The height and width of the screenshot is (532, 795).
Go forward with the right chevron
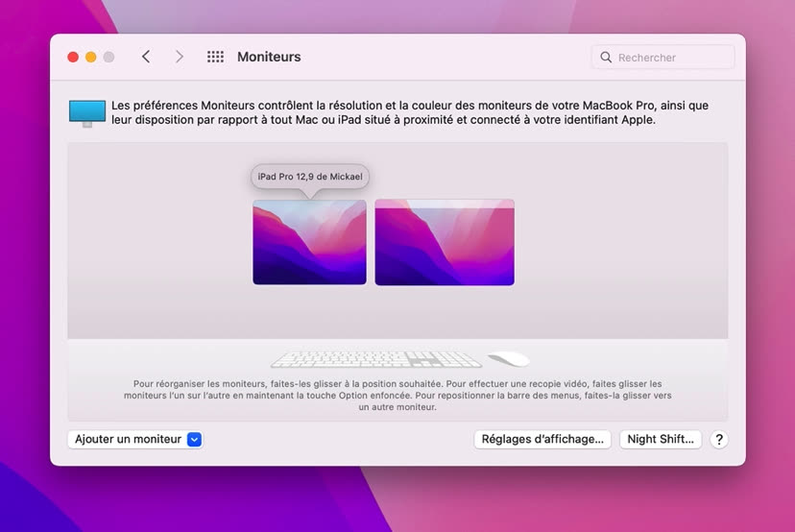pos(179,57)
